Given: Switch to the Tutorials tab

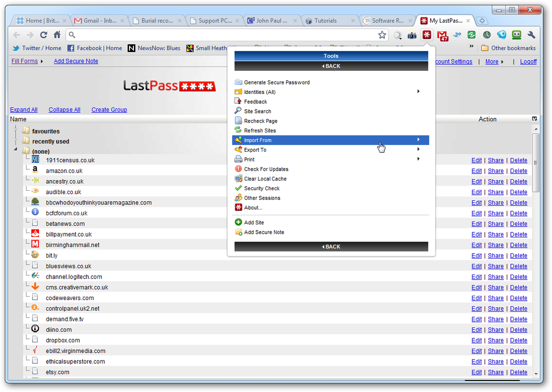Looking at the screenshot, I should [330, 21].
